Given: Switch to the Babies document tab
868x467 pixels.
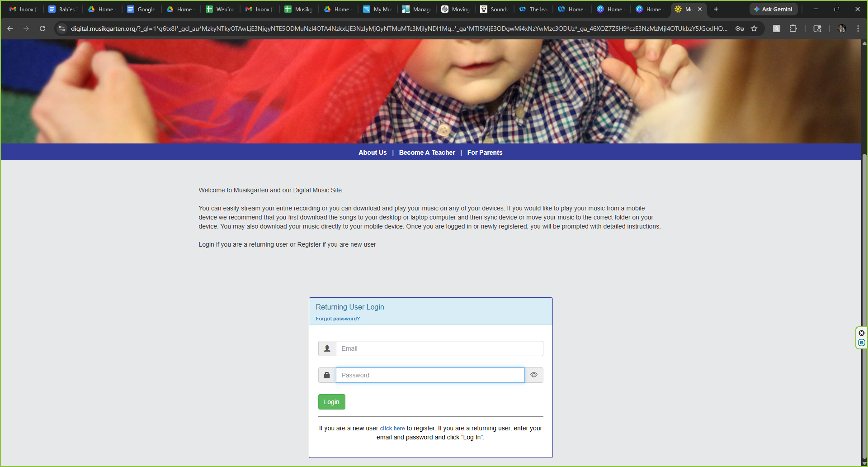Looking at the screenshot, I should pos(62,9).
